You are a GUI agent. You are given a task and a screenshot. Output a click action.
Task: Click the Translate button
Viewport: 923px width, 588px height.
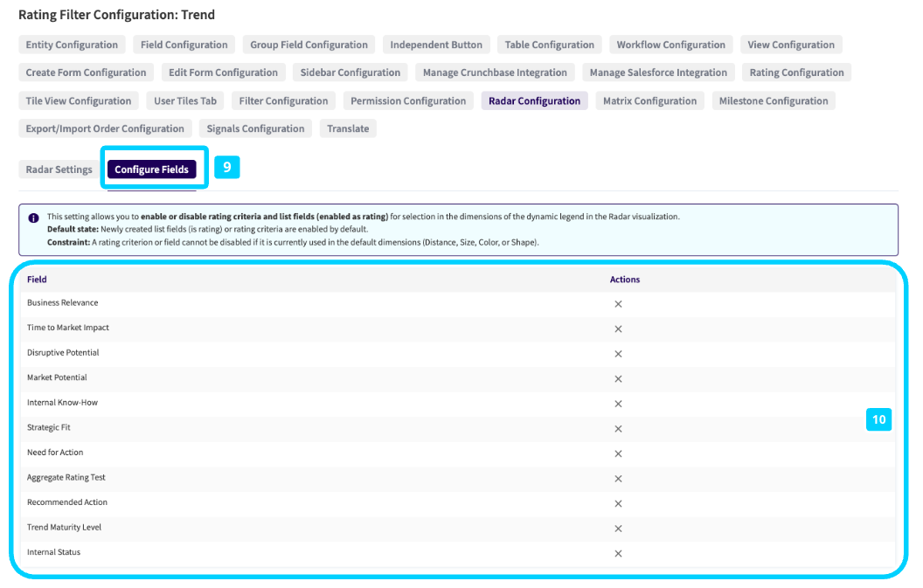[348, 128]
